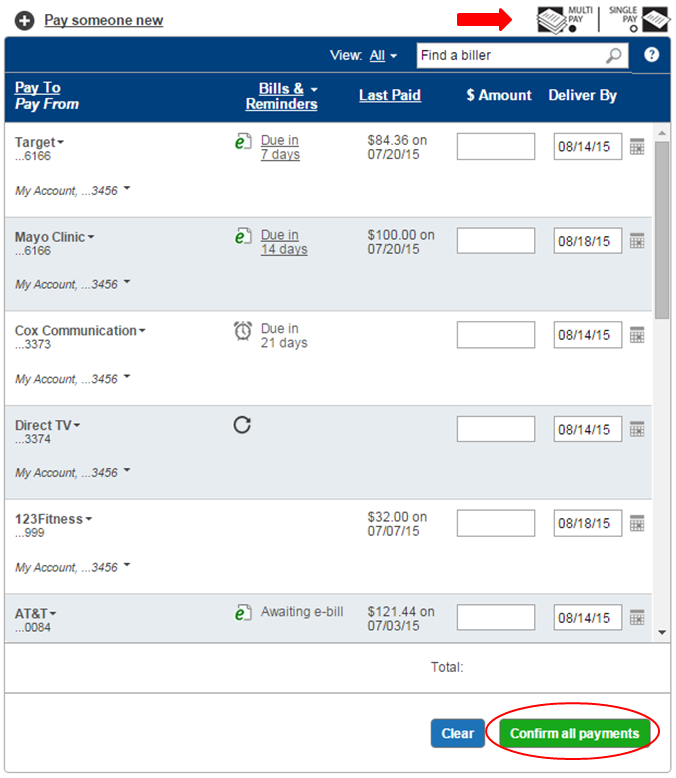Viewport: 676px width, 778px height.
Task: Open the Due in 14 days link for Mayo Clinic
Action: pyautogui.click(x=284, y=242)
